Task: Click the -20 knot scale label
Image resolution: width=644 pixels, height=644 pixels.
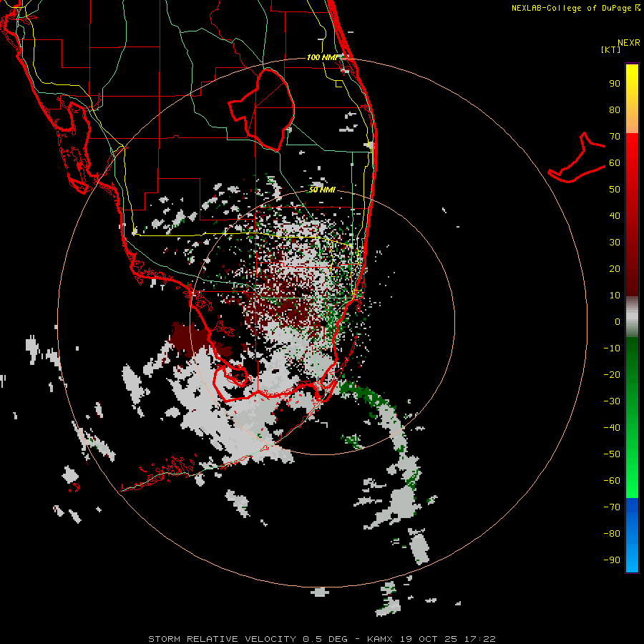Action: click(x=612, y=375)
